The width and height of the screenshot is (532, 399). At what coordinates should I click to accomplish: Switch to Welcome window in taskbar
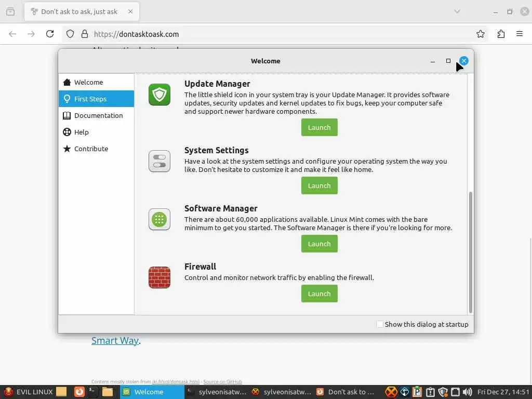pyautogui.click(x=152, y=392)
